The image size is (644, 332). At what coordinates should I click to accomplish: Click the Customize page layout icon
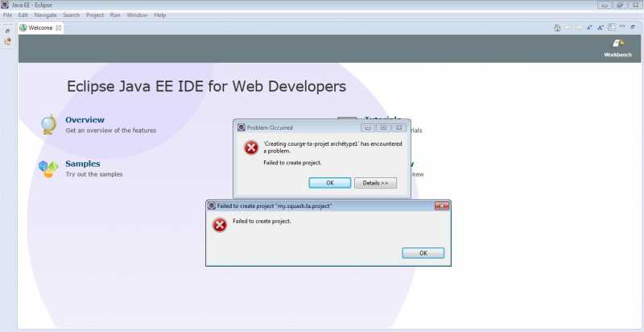tap(611, 27)
